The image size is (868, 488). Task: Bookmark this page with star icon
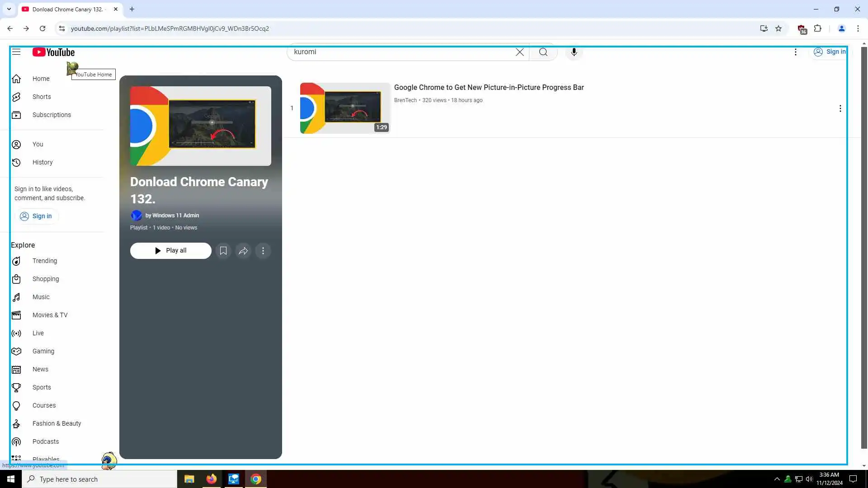pyautogui.click(x=778, y=28)
